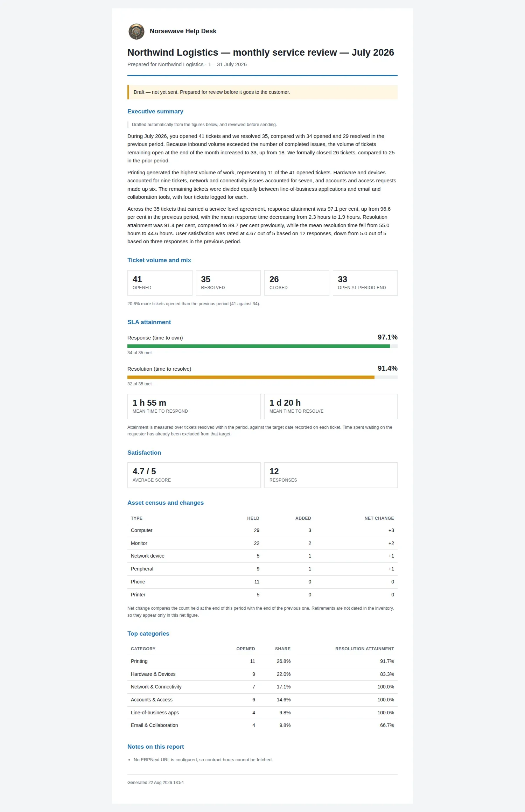The image size is (525, 812).
Task: Click the "RESOLUTION ATTAINMENT" column header
Action: click(x=365, y=649)
